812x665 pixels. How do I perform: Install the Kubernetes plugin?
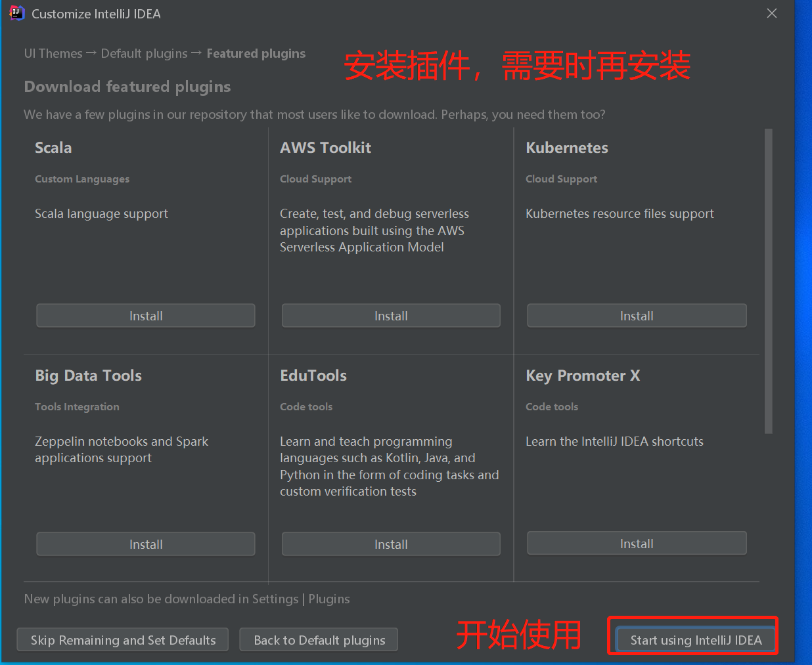coord(637,316)
